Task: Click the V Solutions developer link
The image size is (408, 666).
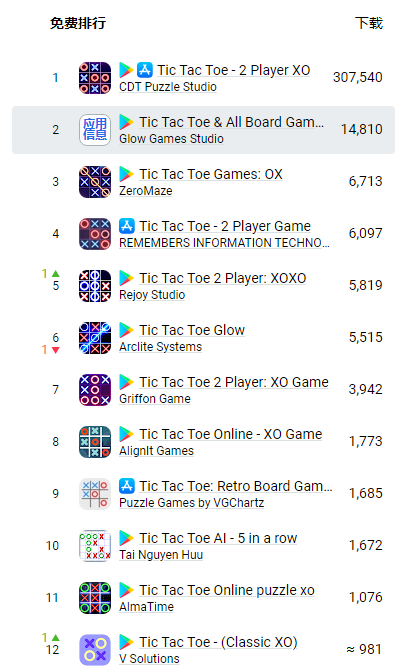Action: point(149,659)
